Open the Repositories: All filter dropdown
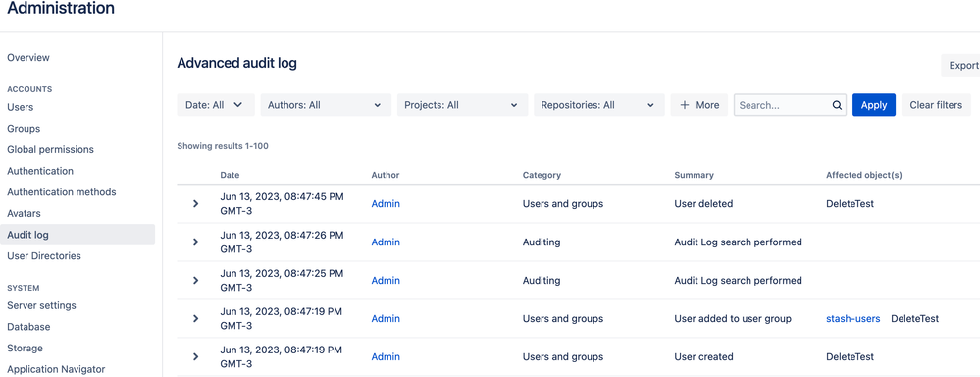This screenshot has width=980, height=377. point(598,105)
